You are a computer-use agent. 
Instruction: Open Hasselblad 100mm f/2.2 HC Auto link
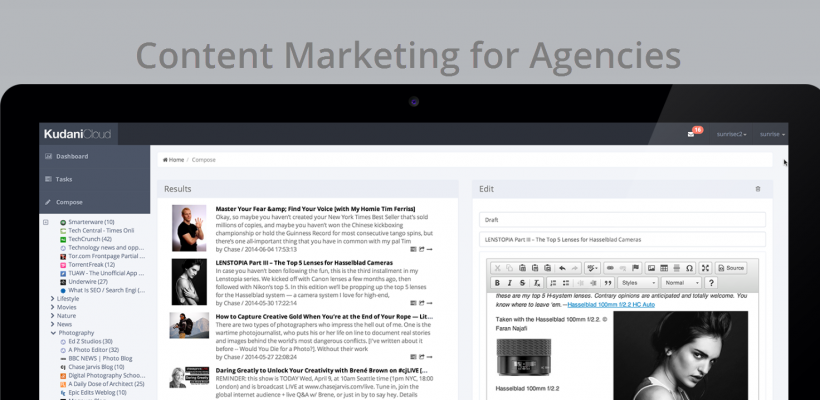(611, 304)
